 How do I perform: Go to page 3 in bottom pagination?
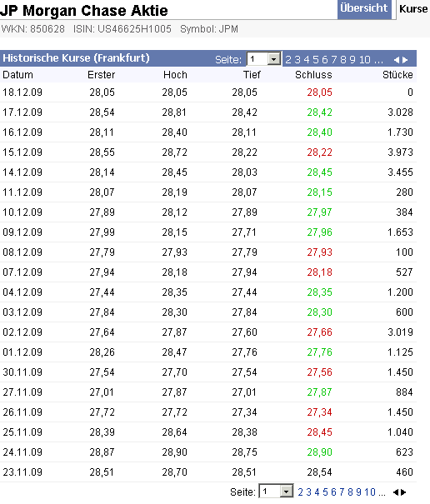(309, 492)
